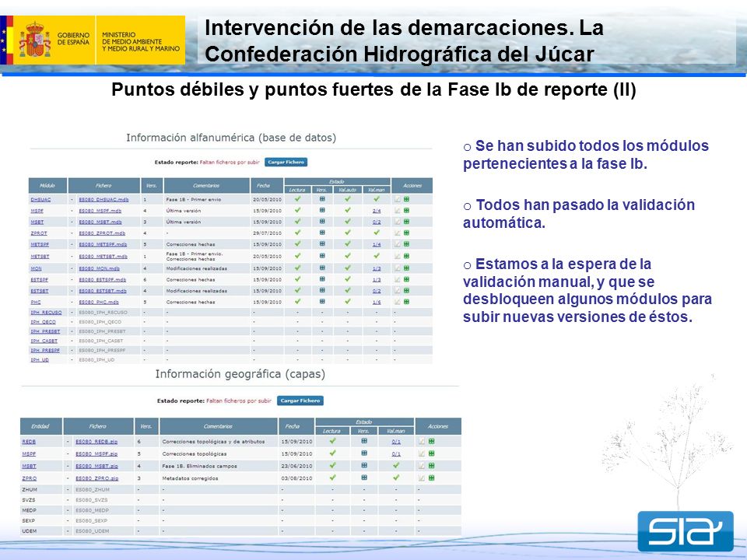Download file ES080_MSBT.zip
Viewport: 747px width, 560px height.
(x=96, y=466)
